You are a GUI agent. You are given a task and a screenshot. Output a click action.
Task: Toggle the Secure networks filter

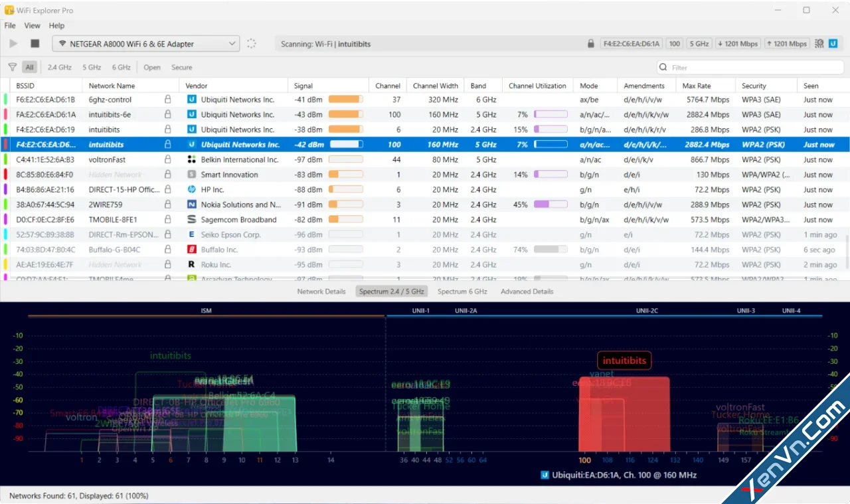point(181,67)
